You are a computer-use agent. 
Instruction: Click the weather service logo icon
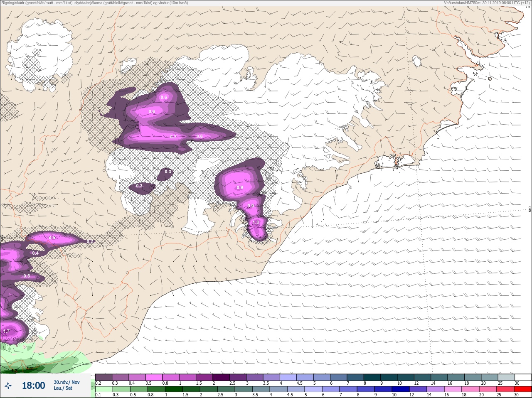tap(8, 386)
